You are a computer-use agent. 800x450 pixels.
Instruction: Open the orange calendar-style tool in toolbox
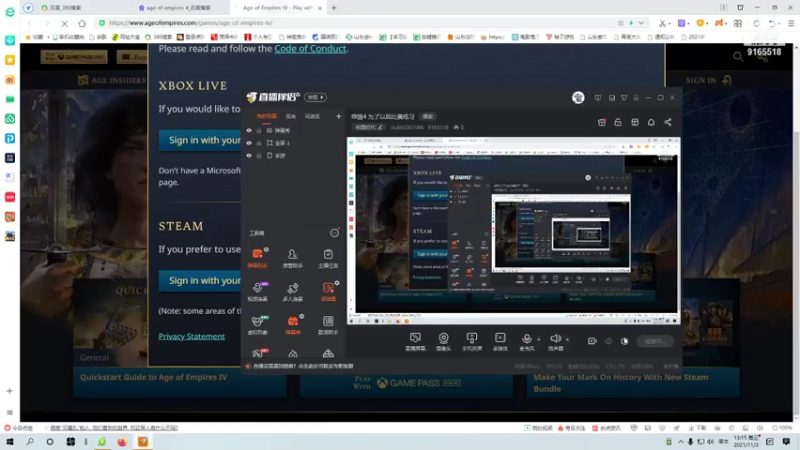pyautogui.click(x=293, y=324)
